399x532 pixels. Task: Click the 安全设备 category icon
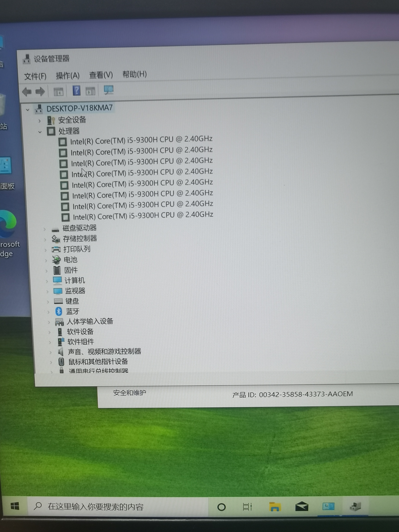coord(51,120)
